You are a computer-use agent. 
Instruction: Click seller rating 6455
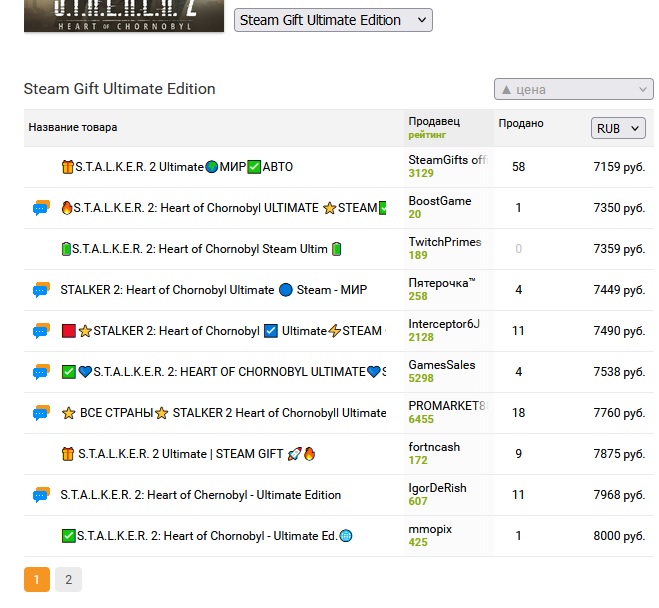coord(421,419)
